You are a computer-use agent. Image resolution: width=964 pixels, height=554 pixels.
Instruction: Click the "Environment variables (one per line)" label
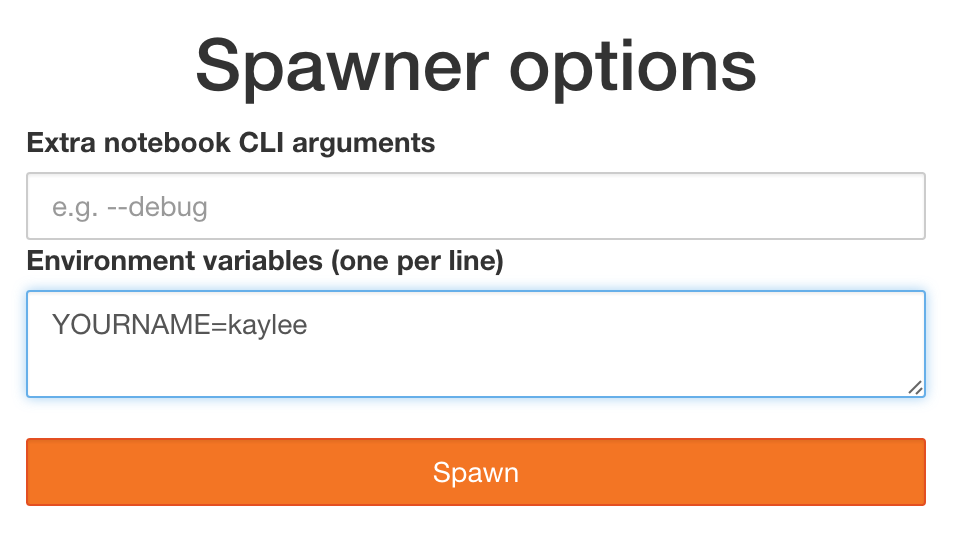[265, 261]
